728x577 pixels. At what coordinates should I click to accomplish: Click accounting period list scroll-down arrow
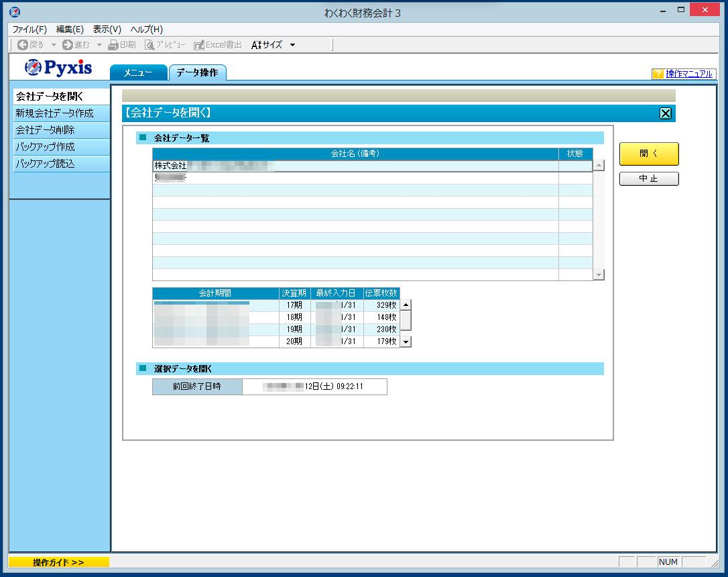406,342
